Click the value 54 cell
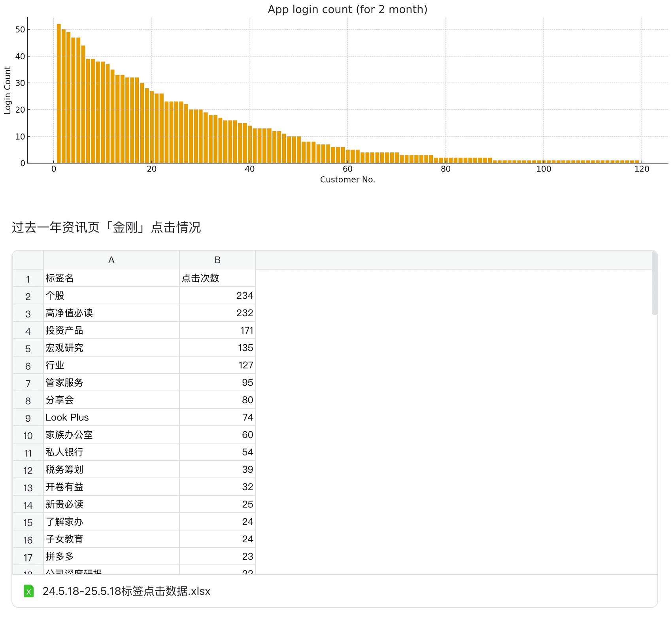The image size is (672, 619). [x=217, y=452]
